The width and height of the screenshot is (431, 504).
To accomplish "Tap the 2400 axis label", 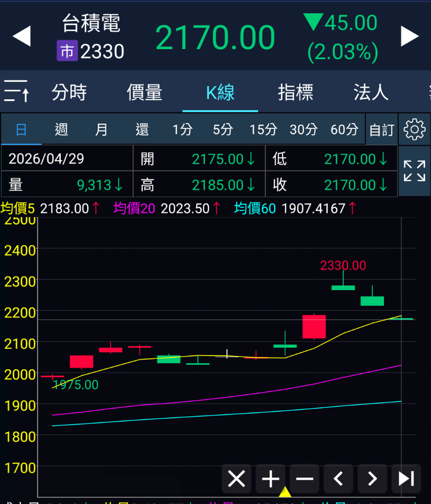I will coord(20,251).
